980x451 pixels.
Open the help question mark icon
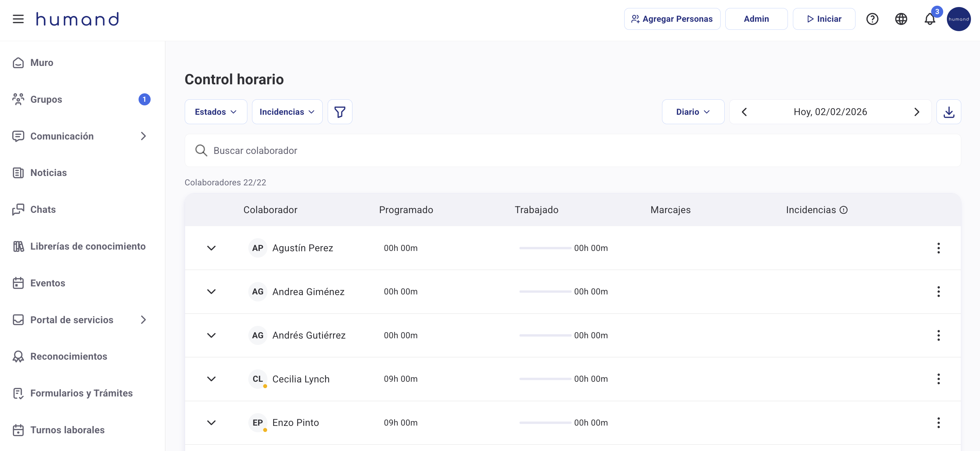click(x=872, y=19)
